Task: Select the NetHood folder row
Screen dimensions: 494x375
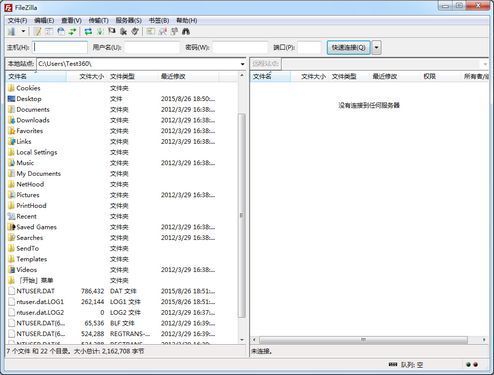Action: [x=122, y=184]
